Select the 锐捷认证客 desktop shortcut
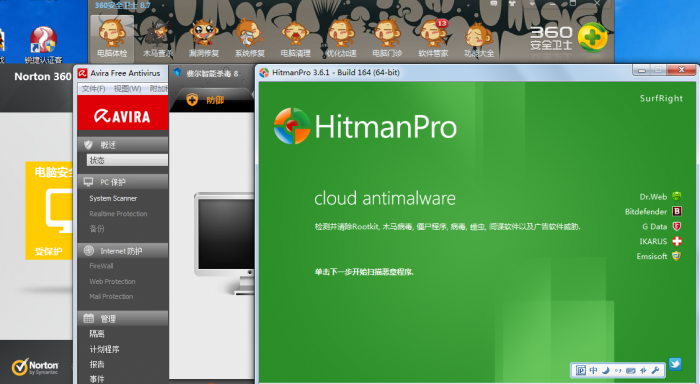This screenshot has height=384, width=700. 43,45
